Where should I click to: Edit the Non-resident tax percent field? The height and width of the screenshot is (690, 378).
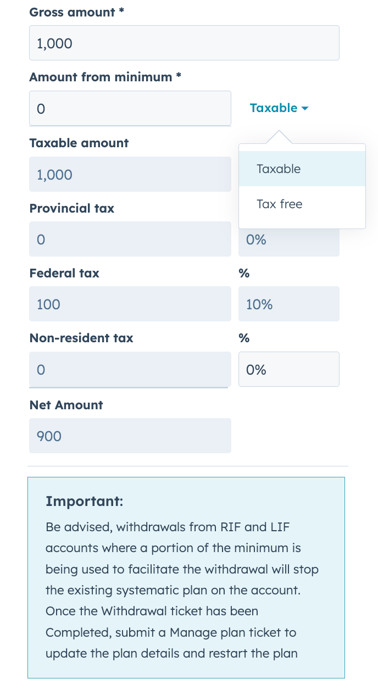coord(289,369)
